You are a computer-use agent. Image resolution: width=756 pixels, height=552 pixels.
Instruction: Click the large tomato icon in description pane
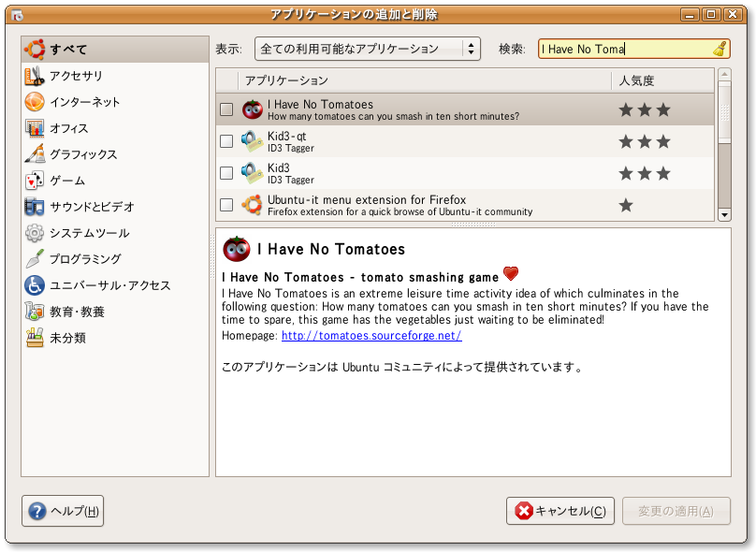tap(236, 249)
